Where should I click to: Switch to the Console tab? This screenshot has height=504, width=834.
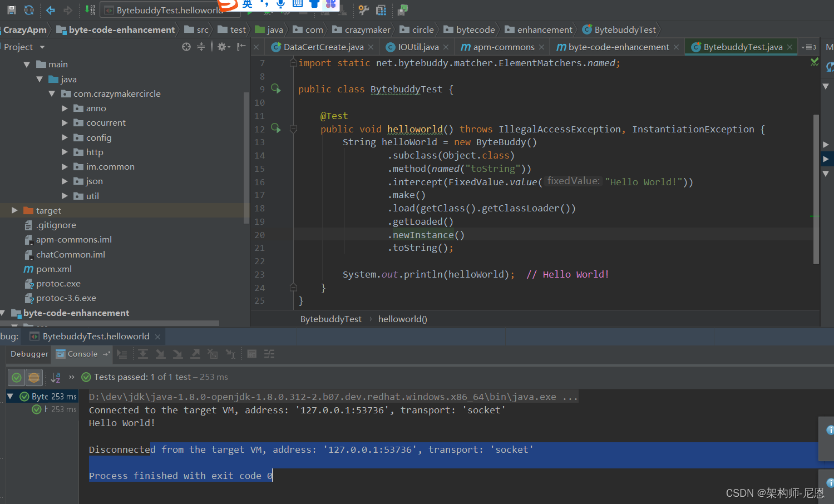tap(82, 354)
